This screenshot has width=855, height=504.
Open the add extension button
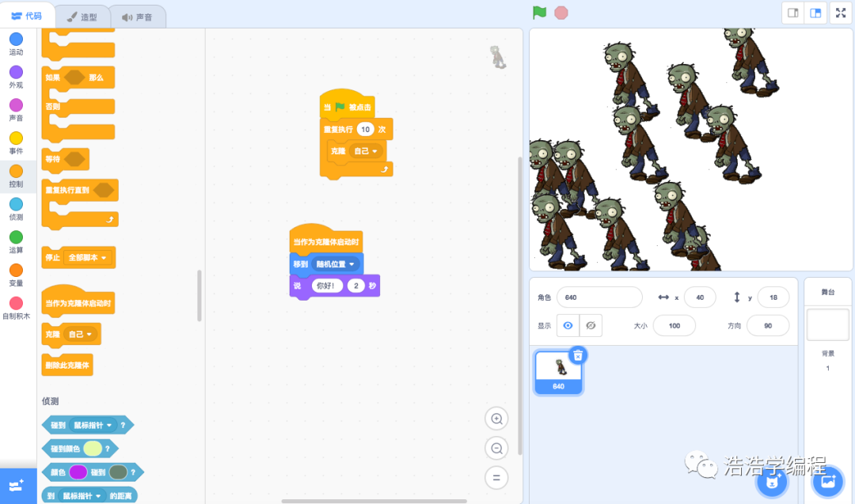pyautogui.click(x=17, y=486)
